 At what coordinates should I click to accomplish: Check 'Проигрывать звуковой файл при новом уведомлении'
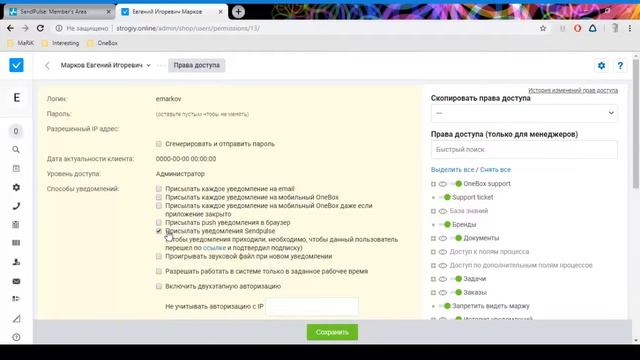pos(159,256)
